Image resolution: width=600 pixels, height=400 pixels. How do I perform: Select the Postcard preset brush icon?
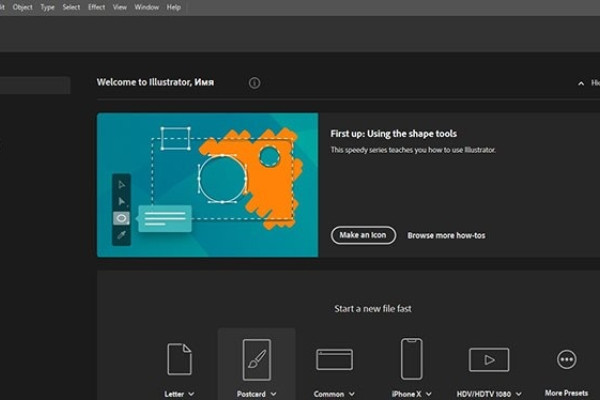coord(257,358)
